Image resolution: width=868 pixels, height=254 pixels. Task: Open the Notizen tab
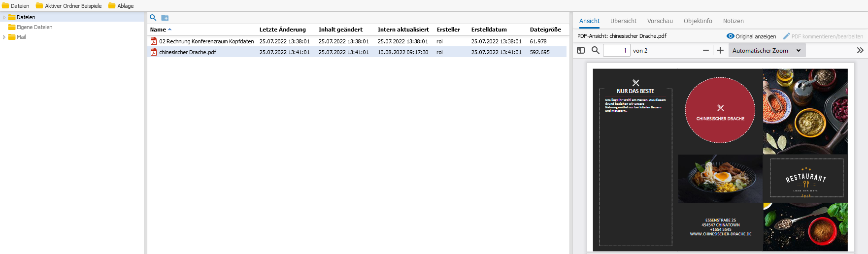pos(733,21)
